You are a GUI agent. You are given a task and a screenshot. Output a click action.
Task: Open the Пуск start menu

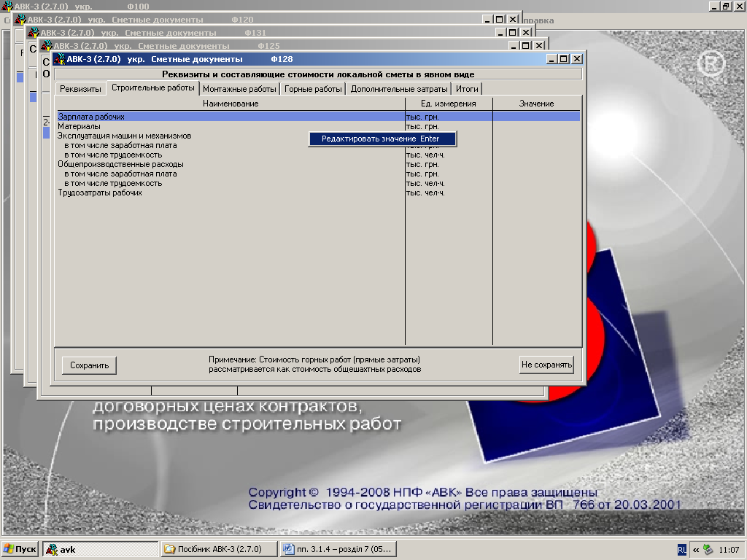click(x=20, y=549)
